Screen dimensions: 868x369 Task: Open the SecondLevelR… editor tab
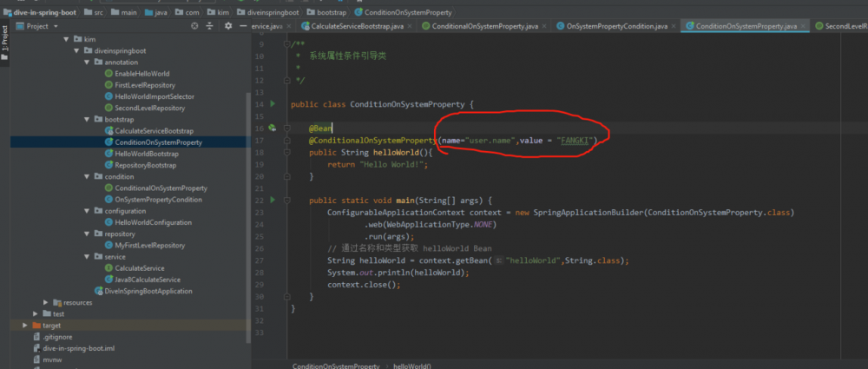click(x=841, y=26)
